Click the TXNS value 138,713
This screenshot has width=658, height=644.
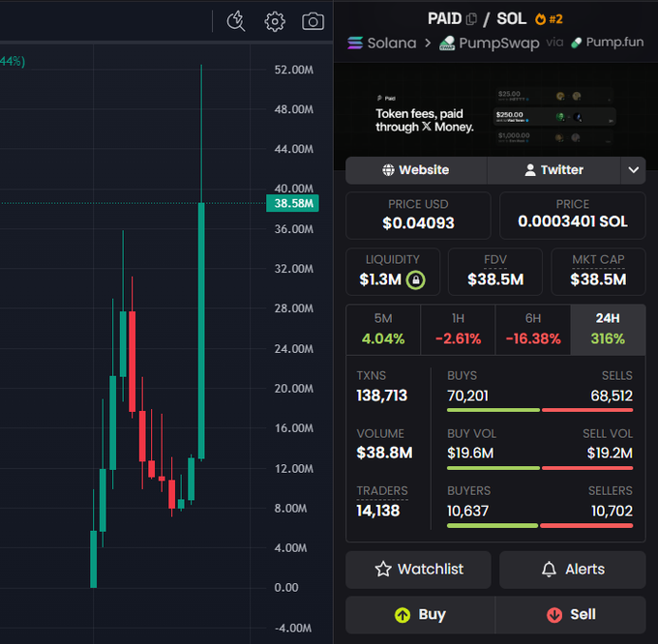pos(381,395)
